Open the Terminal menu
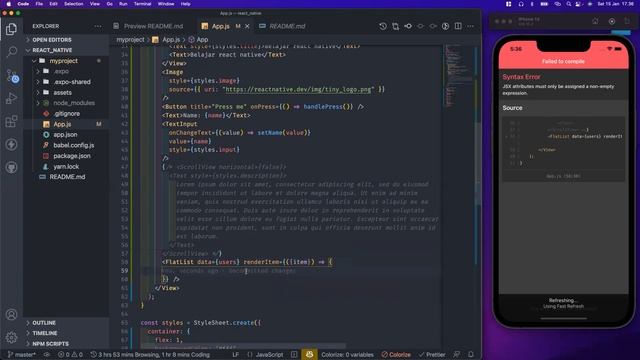The width and height of the screenshot is (640, 360). 142,4
